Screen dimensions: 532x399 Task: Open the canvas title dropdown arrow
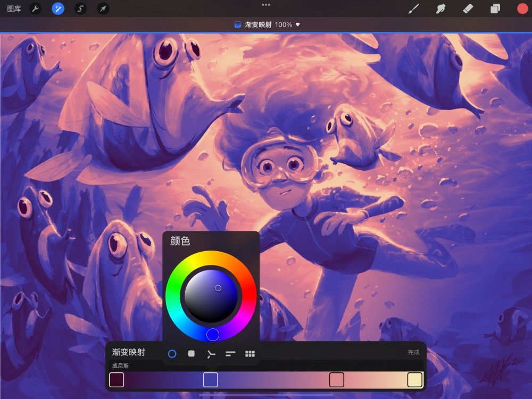(298, 23)
